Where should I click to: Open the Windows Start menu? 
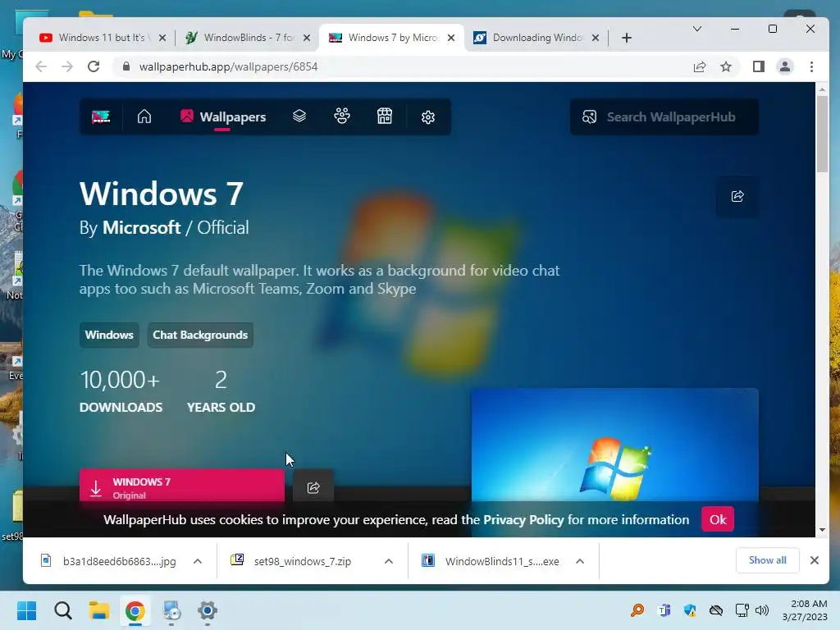pos(27,610)
